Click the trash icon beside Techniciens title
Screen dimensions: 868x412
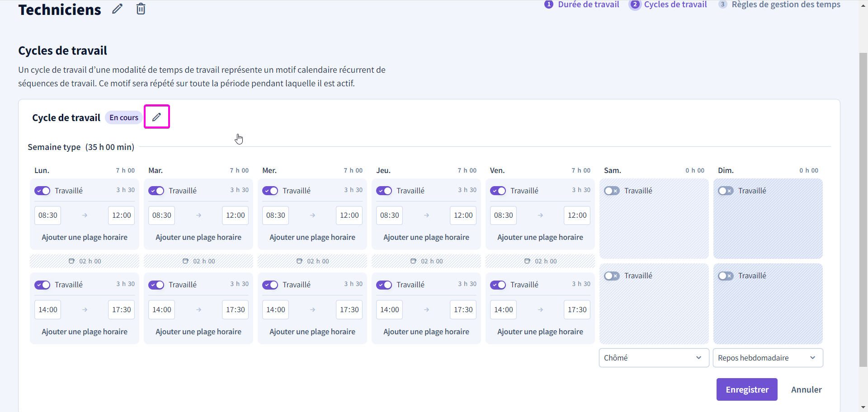(141, 9)
